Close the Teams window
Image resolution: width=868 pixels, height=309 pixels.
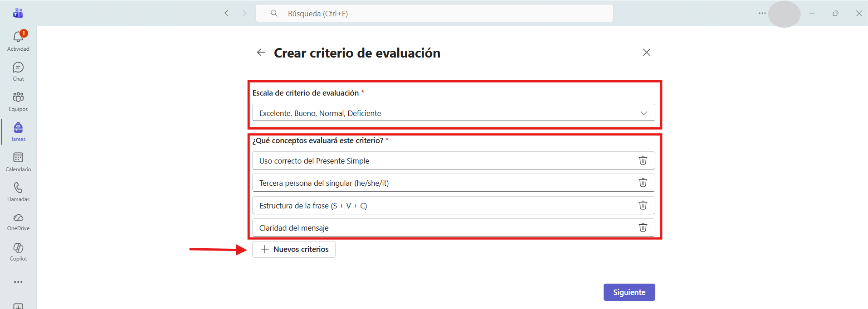(x=859, y=13)
